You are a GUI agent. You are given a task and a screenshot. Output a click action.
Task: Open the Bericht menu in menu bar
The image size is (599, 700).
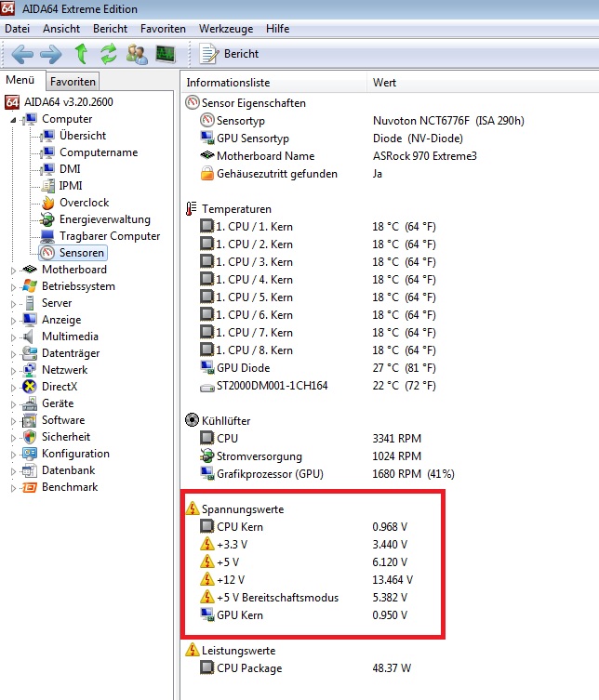[110, 29]
